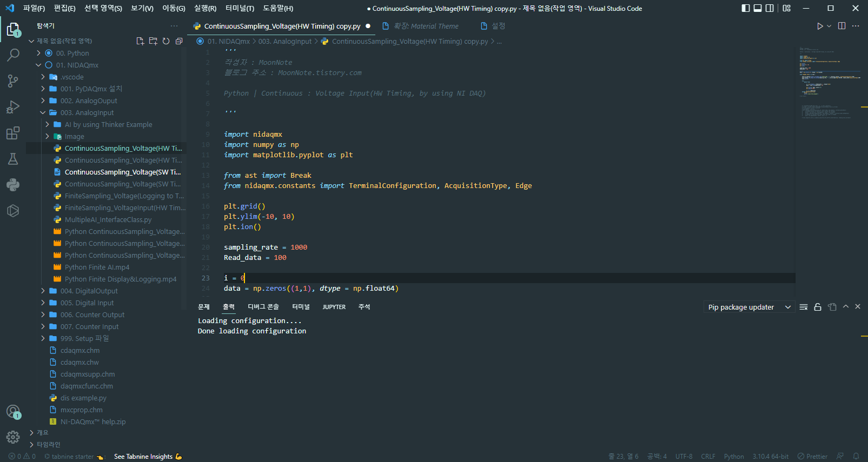
Task: Open the Source Control view
Action: [13, 81]
